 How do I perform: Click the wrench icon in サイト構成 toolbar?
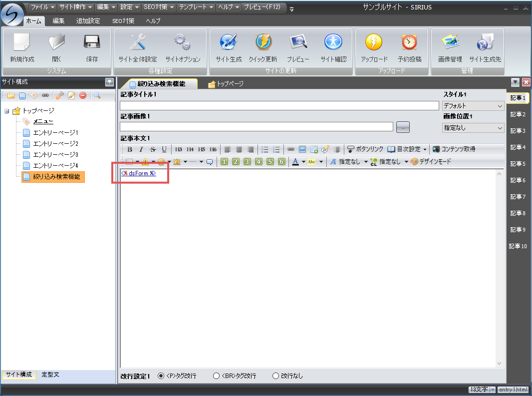click(x=59, y=95)
